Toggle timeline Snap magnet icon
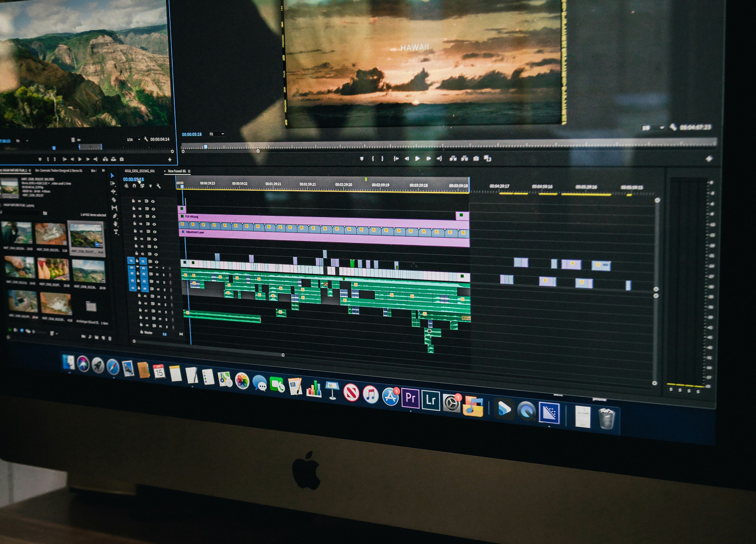756x544 pixels. coord(134,186)
